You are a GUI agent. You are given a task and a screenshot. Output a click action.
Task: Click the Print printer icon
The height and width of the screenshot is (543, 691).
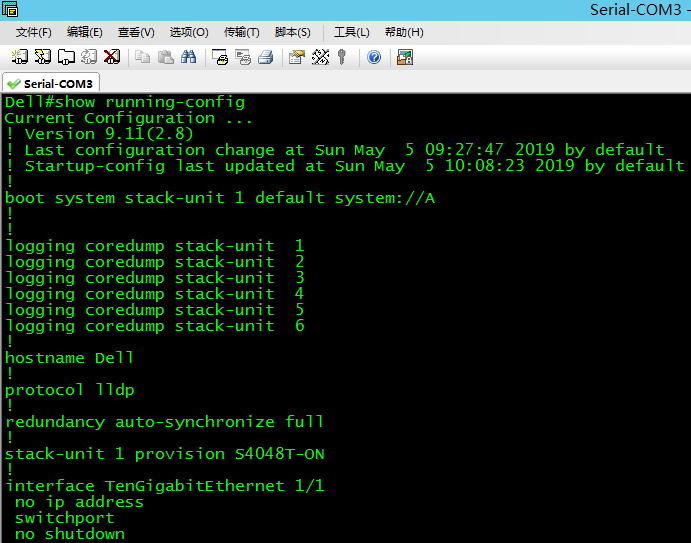point(266,57)
